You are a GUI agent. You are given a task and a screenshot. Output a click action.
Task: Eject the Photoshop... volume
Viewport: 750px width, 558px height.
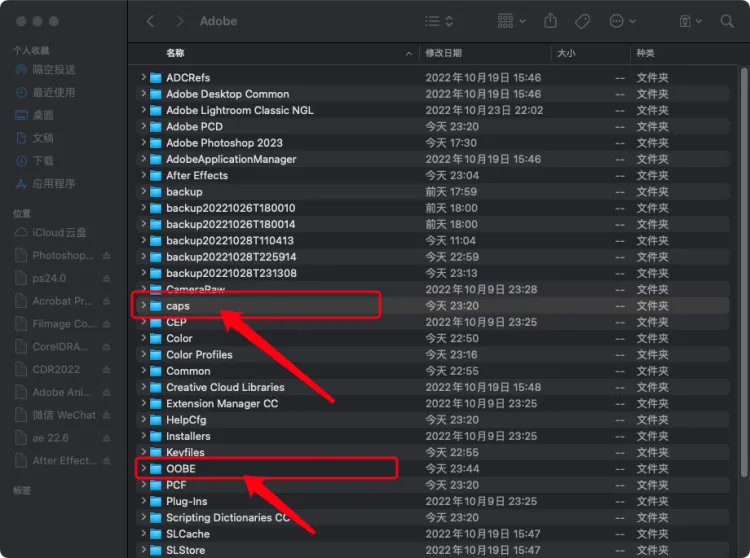(x=106, y=256)
